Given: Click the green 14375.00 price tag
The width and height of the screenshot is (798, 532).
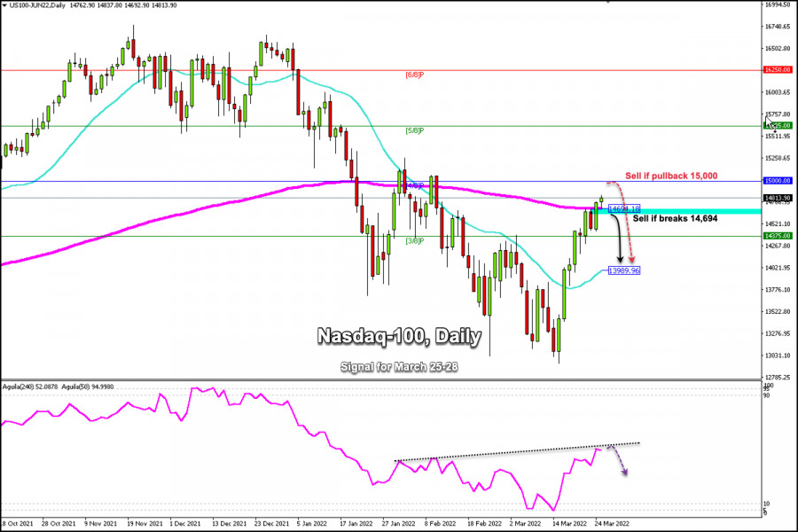Looking at the screenshot, I should pyautogui.click(x=778, y=236).
